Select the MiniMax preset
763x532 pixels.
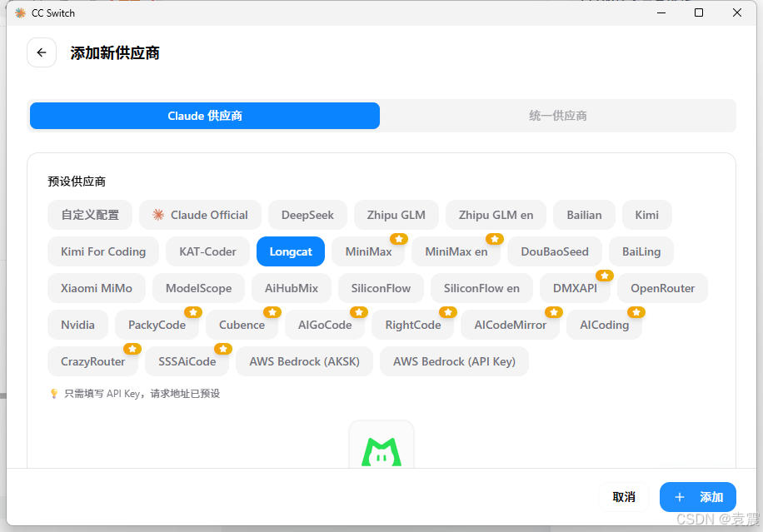[368, 251]
